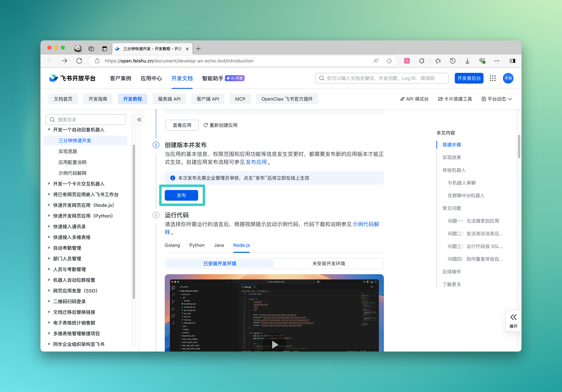Open the tab actions menu icon
Screen dimensions: 562x392
coord(91,49)
